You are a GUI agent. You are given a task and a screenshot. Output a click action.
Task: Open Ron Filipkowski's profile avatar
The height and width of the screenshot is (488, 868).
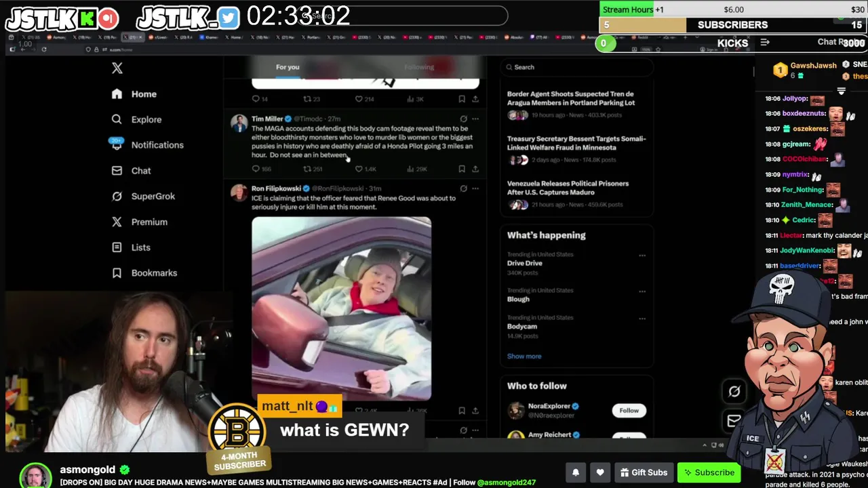(x=239, y=193)
